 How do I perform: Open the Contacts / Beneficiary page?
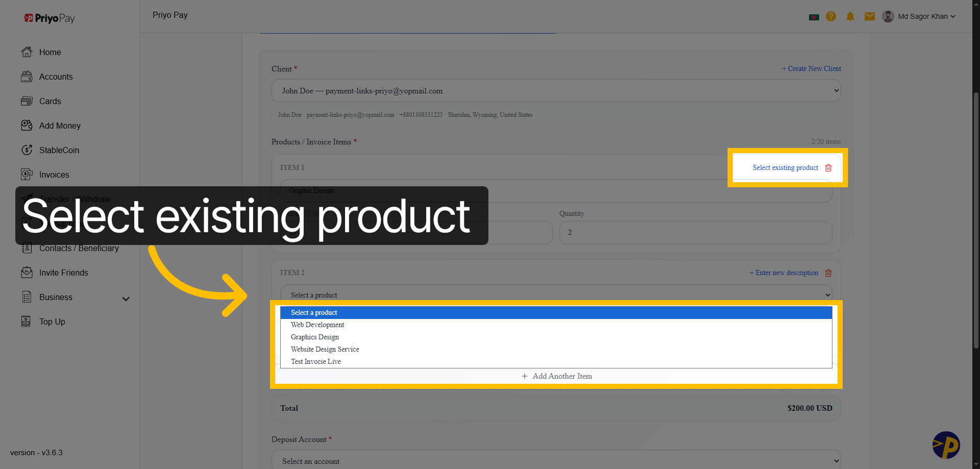coord(79,248)
